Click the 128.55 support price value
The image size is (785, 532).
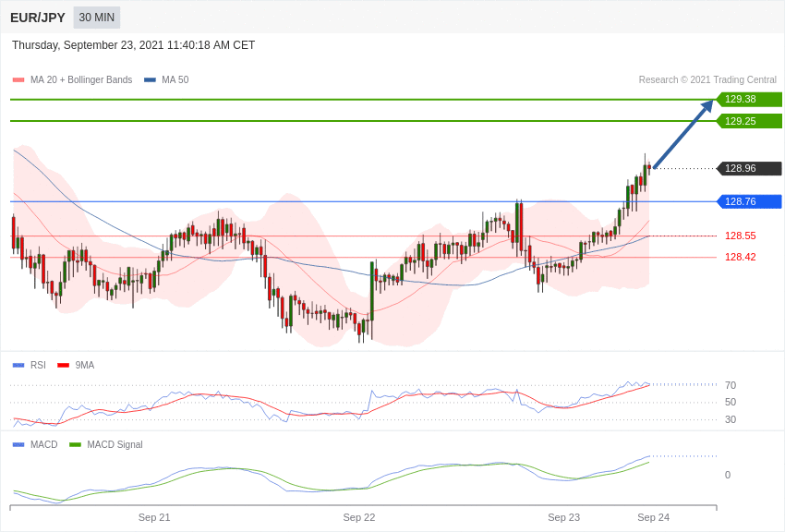click(x=741, y=236)
